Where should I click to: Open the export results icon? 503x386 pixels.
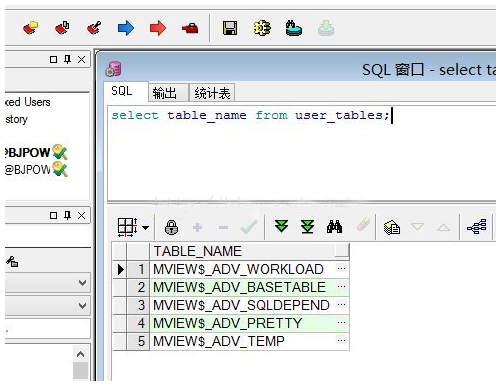392,228
